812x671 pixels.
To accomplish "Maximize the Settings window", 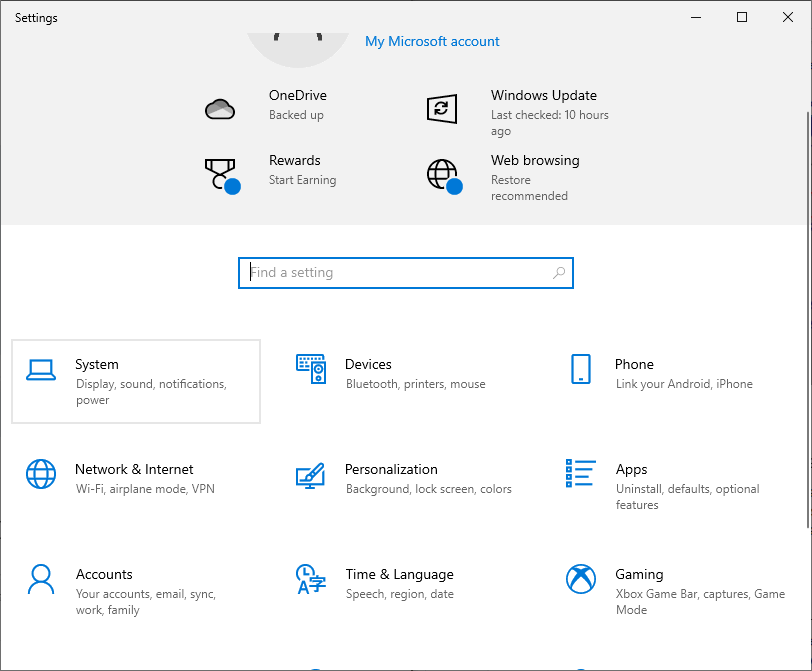I will pos(742,17).
